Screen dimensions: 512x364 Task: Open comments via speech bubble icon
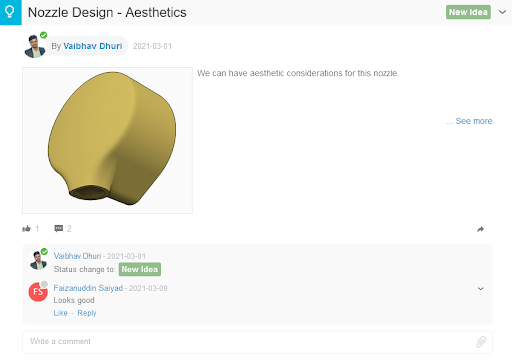coord(59,228)
